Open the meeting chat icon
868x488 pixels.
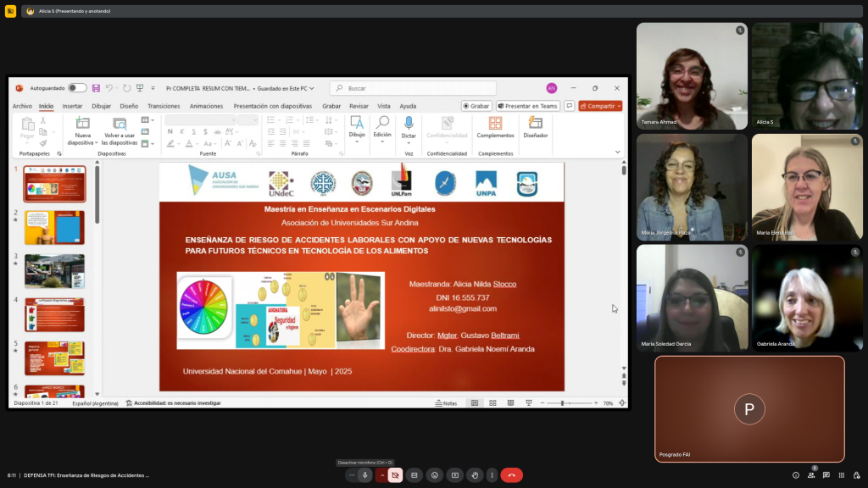click(x=826, y=475)
